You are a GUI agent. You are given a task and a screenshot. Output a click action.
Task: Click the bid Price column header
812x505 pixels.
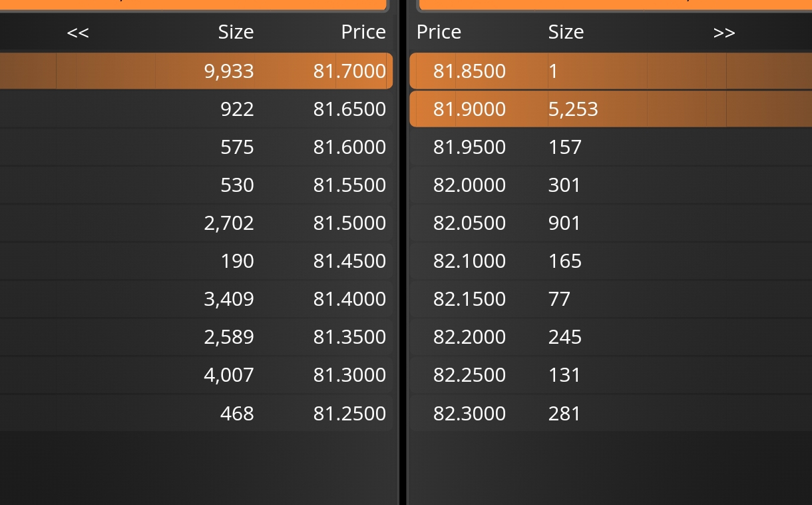tap(363, 32)
